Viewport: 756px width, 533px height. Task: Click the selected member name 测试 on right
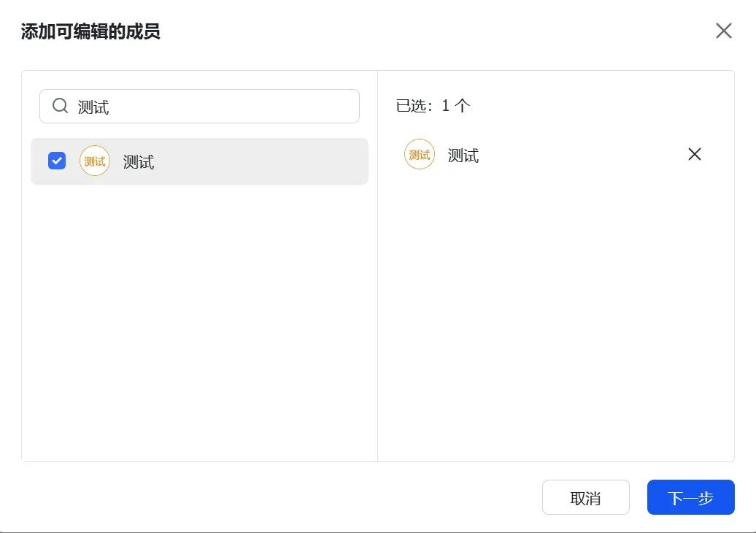pos(463,156)
